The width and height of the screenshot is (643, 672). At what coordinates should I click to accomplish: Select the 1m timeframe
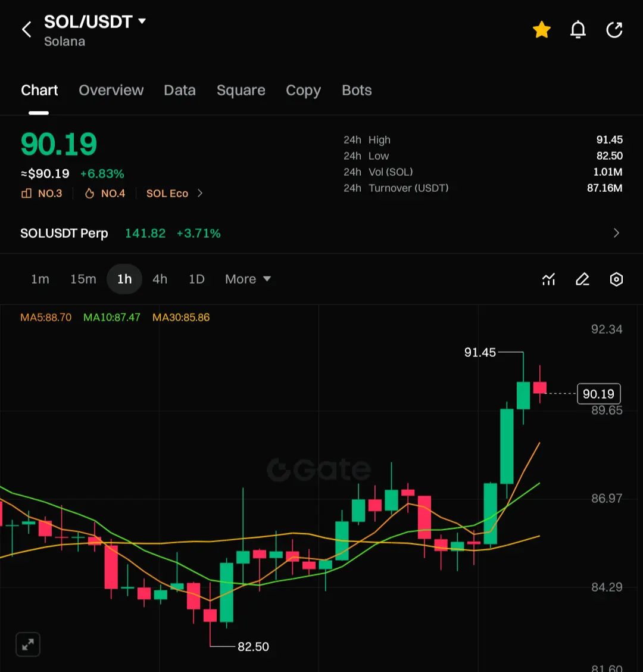(40, 279)
